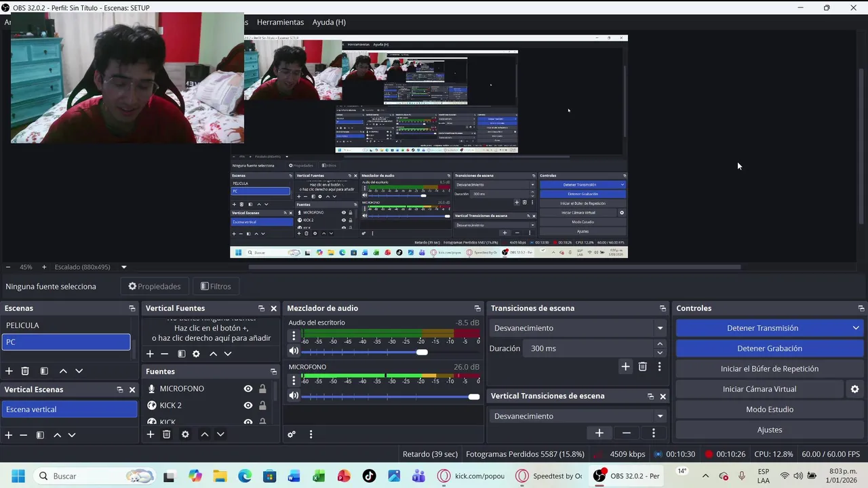The width and height of the screenshot is (868, 488).
Task: Open the Ayuda (H) menu
Action: (329, 22)
